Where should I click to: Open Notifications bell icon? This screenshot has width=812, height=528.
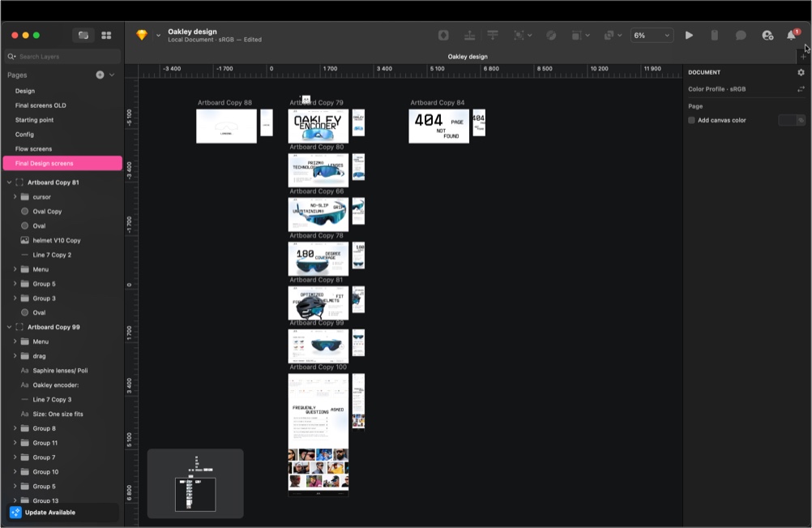[792, 36]
